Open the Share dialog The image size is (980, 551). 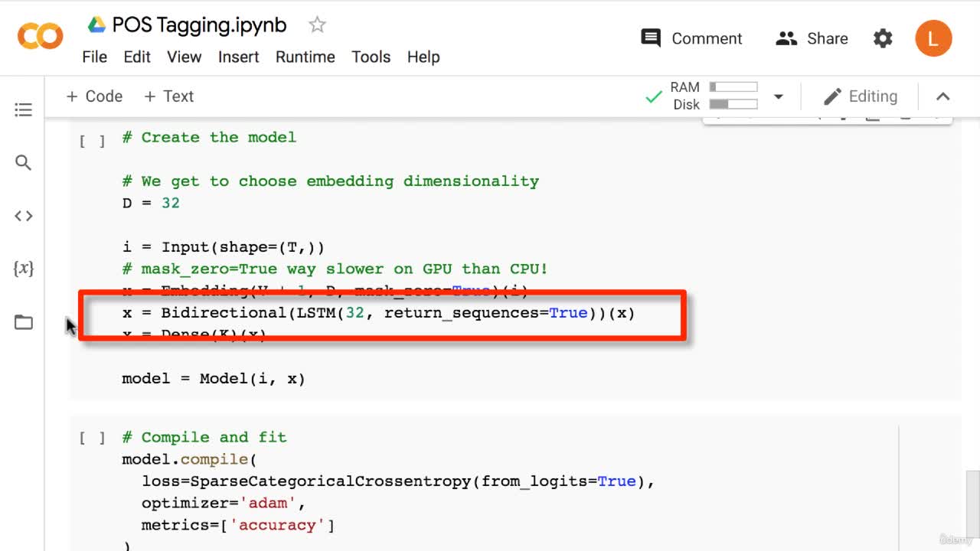[811, 38]
